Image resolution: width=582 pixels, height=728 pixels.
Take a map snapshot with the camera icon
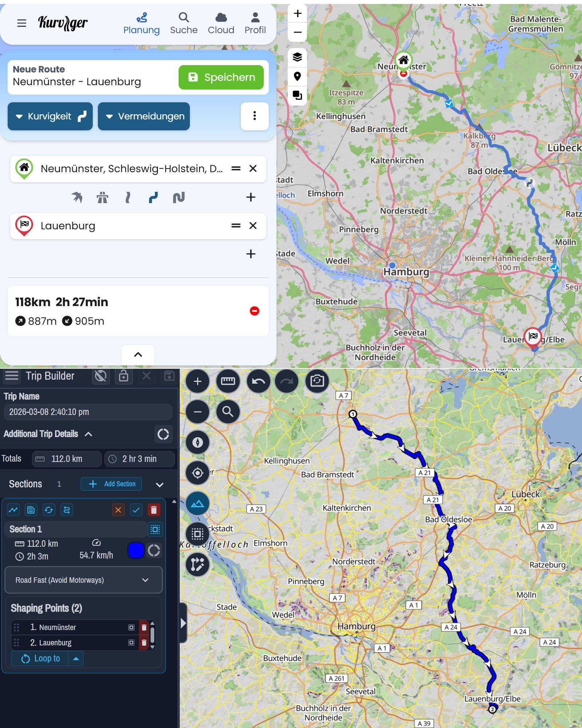tap(317, 381)
